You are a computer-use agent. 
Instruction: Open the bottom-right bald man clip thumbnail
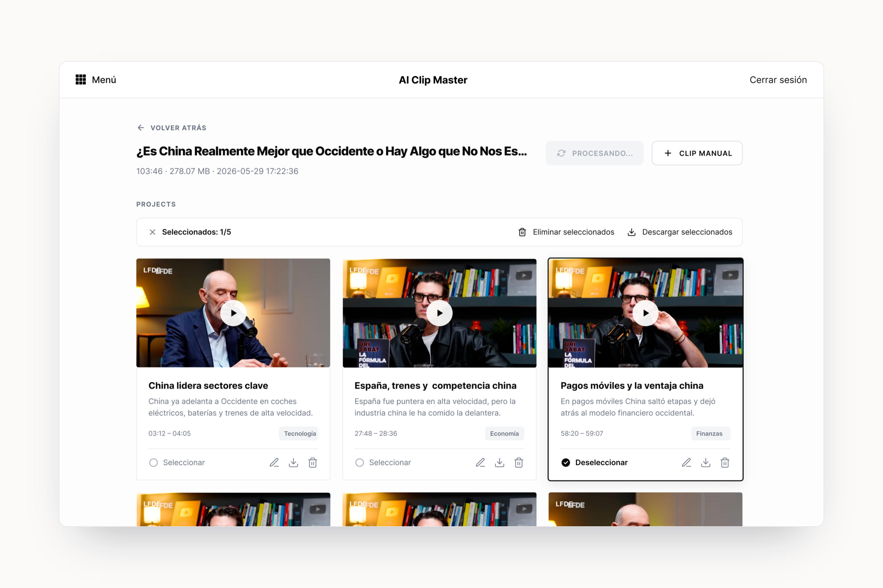[645, 509]
